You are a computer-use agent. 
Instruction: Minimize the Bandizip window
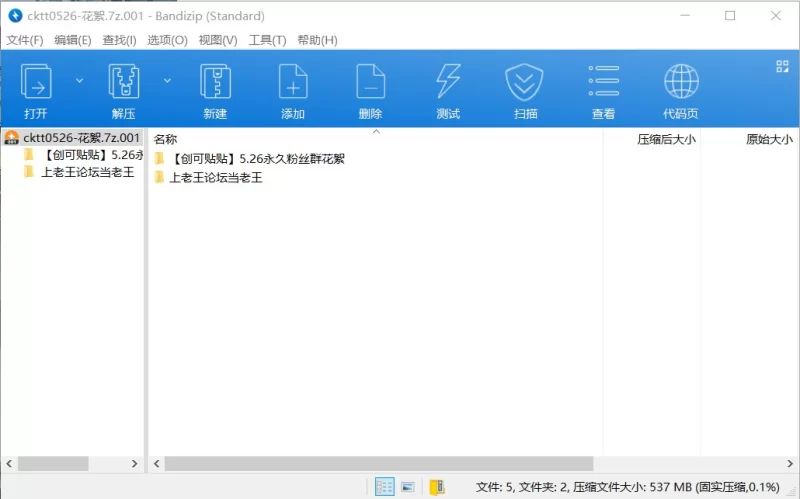[x=685, y=16]
